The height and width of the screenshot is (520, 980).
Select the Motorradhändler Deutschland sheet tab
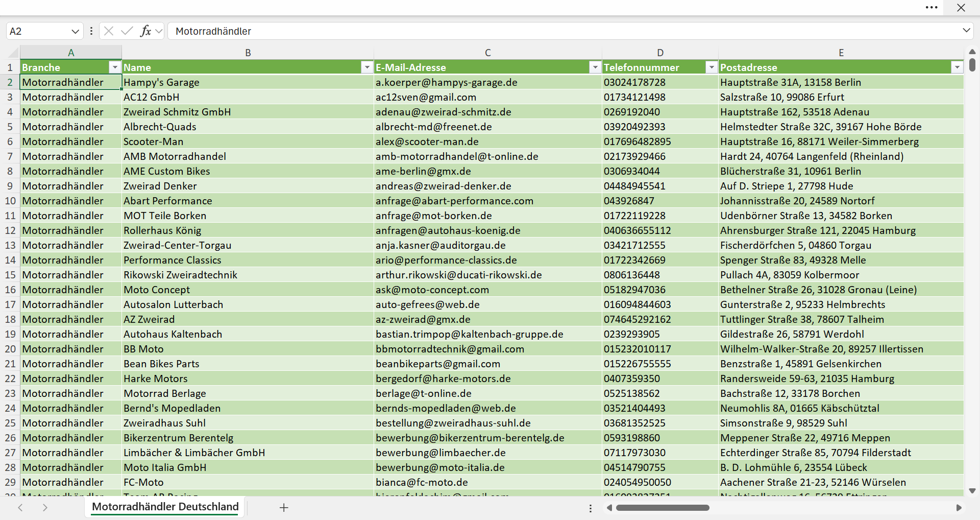[165, 507]
